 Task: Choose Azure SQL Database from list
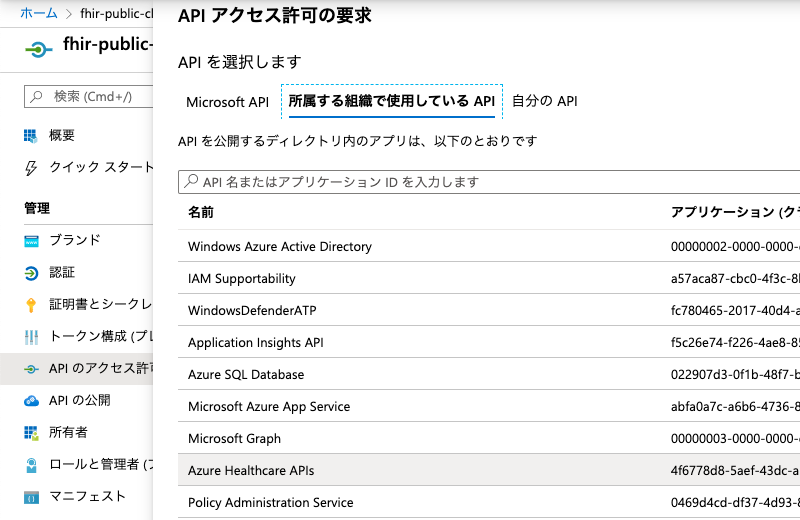[x=489, y=374]
